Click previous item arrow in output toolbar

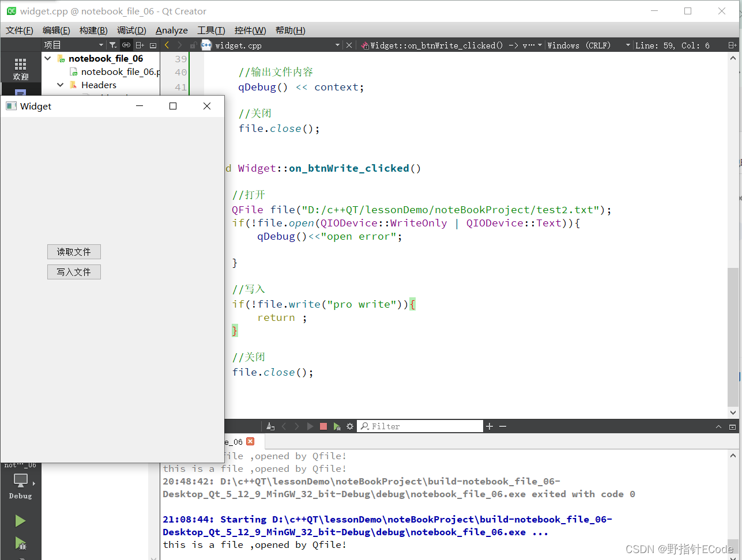tap(284, 426)
